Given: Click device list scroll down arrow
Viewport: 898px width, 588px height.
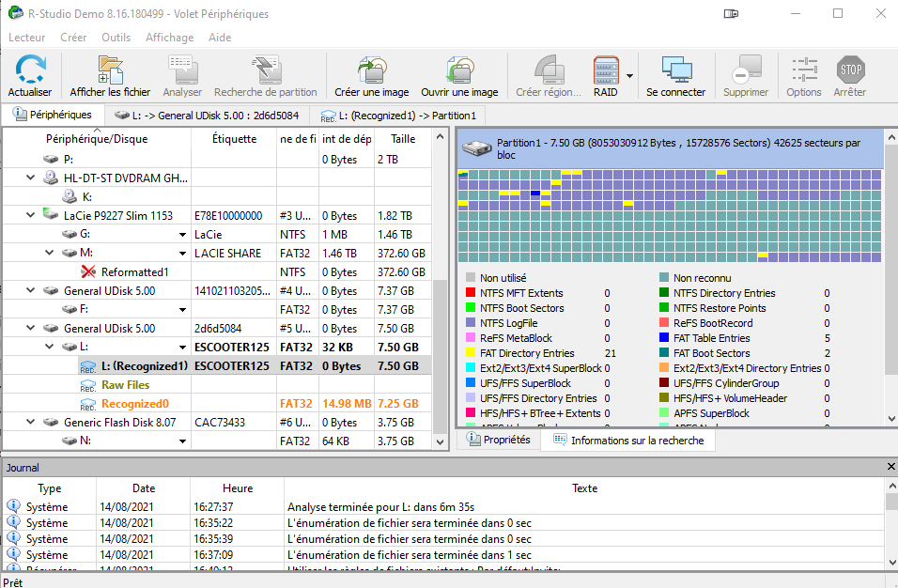Looking at the screenshot, I should point(440,442).
